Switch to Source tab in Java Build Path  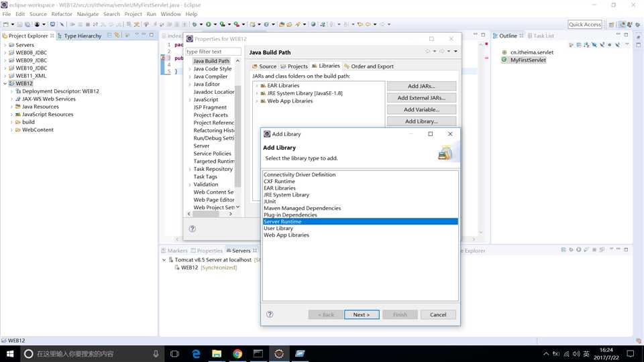pyautogui.click(x=264, y=66)
